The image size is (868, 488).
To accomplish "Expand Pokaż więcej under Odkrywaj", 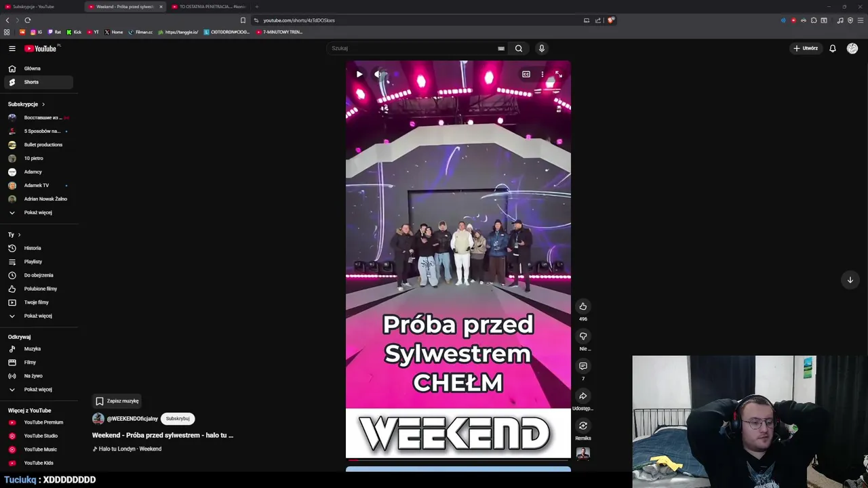I will pos(39,389).
